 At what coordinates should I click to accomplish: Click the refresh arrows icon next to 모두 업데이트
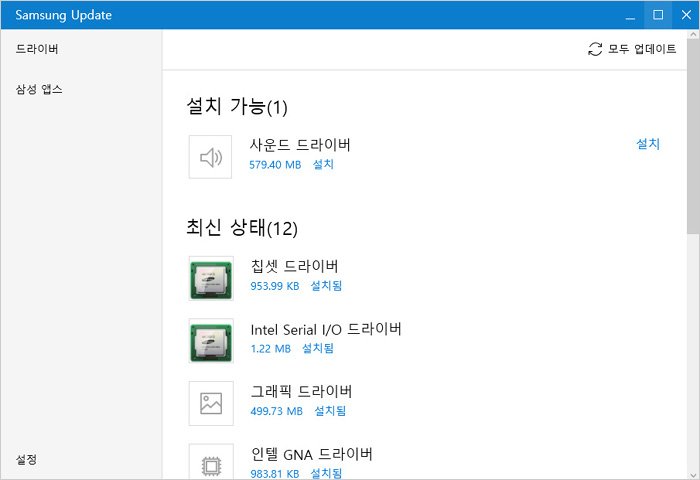pos(595,49)
